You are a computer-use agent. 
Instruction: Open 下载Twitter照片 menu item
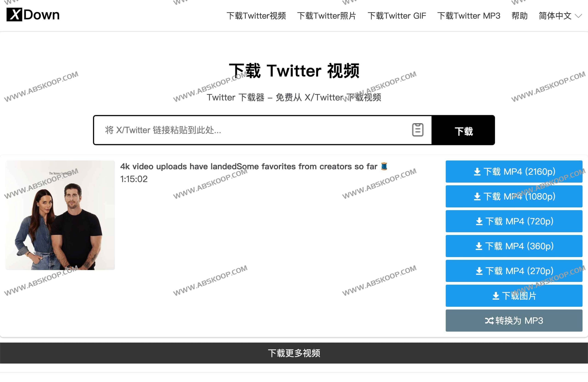pos(327,16)
